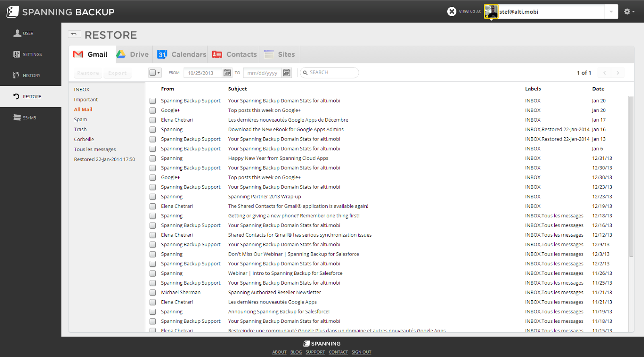The image size is (644, 357).
Task: Expand the viewing-as account dropdown arrow
Action: (x=611, y=12)
